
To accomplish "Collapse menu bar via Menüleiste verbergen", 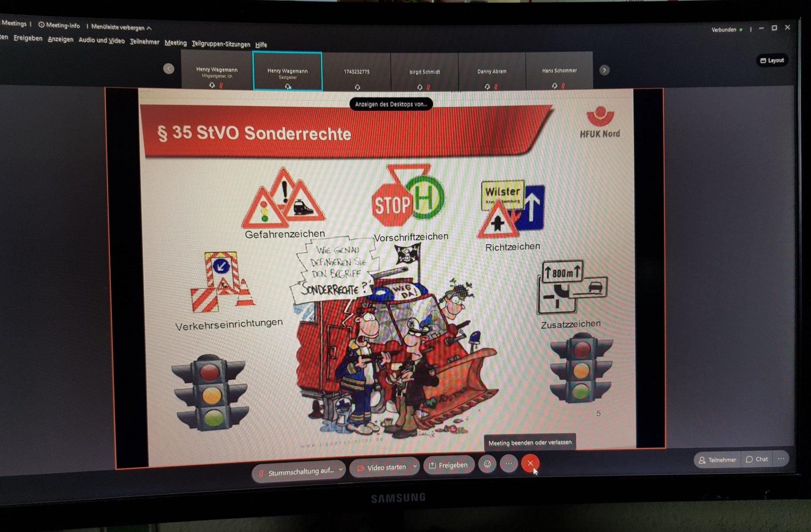I will pos(121,27).
